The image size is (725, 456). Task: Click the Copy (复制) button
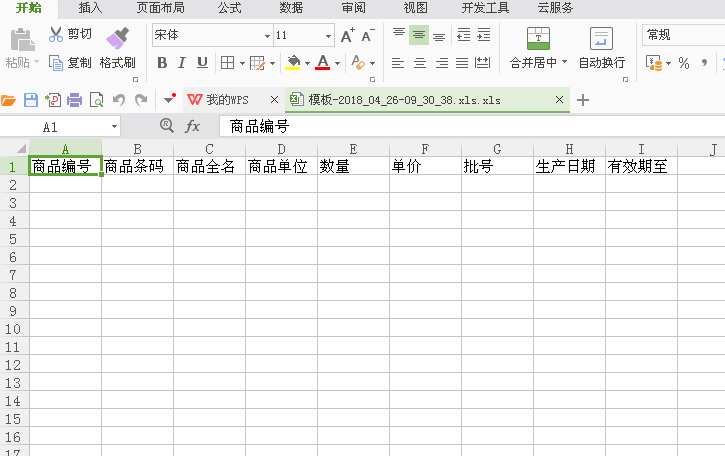pos(70,62)
